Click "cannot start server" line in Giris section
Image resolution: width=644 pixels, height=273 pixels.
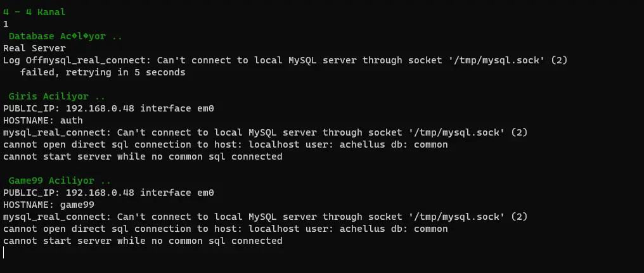point(143,156)
